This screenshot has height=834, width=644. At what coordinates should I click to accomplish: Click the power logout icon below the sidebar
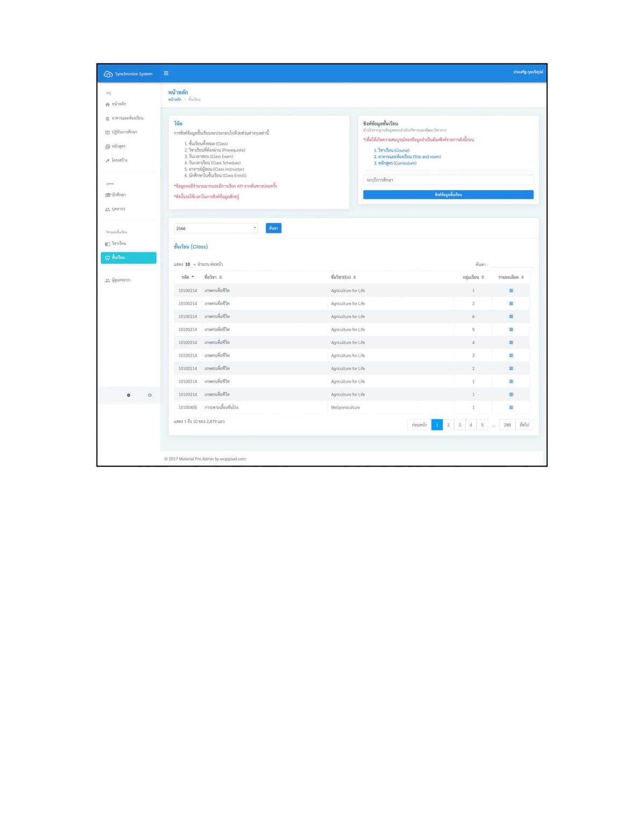[x=150, y=395]
